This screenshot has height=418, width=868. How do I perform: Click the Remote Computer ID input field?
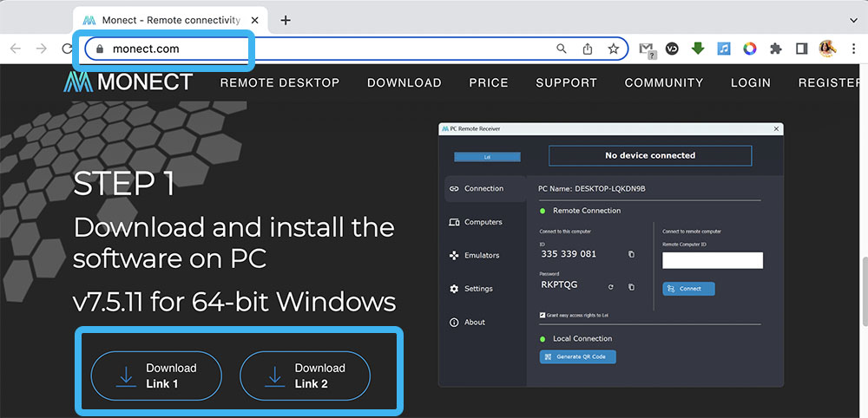tap(712, 260)
